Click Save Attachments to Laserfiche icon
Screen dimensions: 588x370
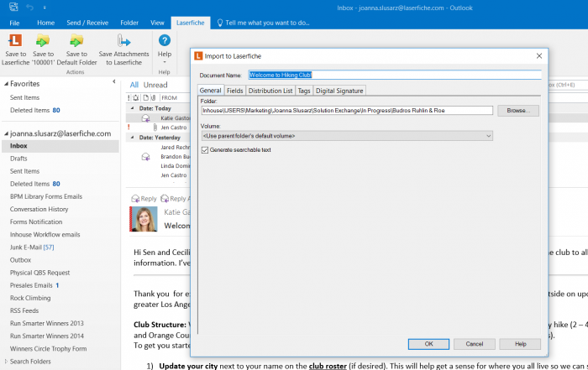pos(123,42)
